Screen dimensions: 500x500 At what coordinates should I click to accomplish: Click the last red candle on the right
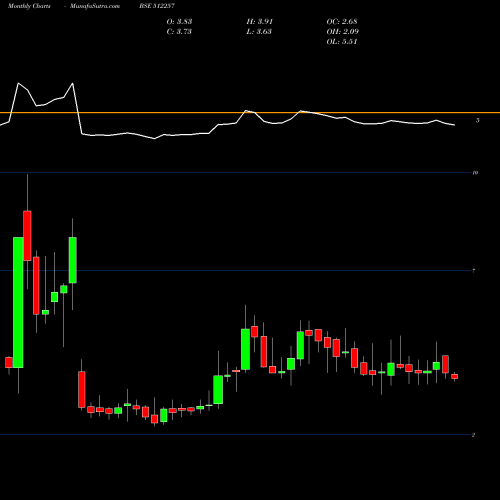(x=455, y=376)
